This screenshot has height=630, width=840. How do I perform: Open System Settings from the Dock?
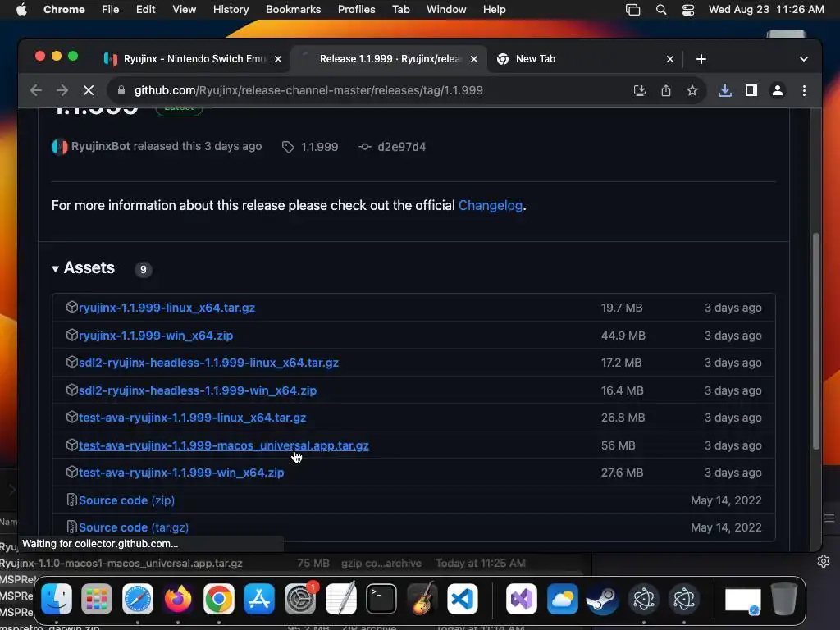coord(300,599)
